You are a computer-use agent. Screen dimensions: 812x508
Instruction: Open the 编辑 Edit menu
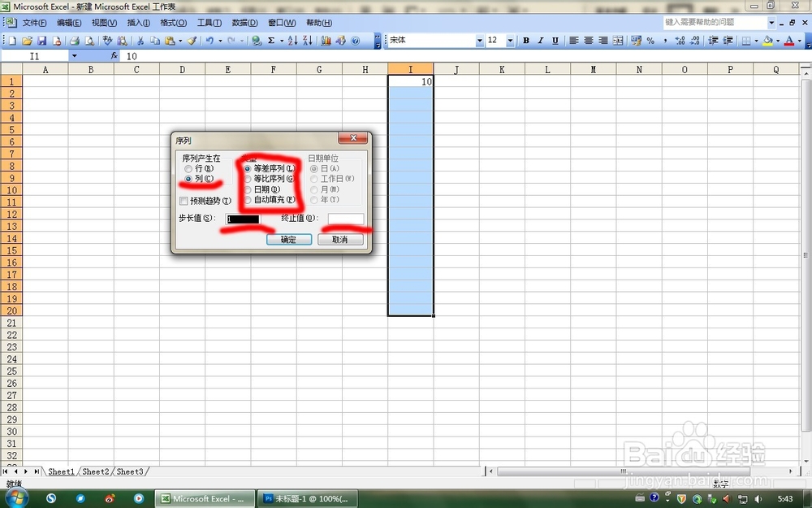click(69, 23)
